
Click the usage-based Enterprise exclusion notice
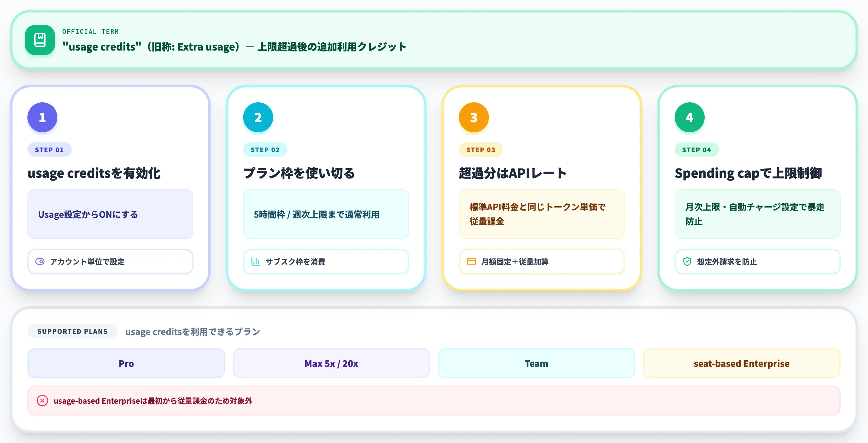coord(434,401)
